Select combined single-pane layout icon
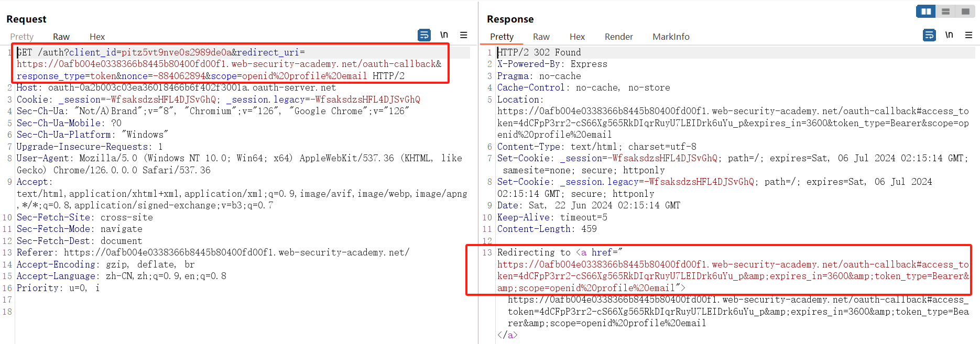The image size is (980, 344). click(x=965, y=11)
